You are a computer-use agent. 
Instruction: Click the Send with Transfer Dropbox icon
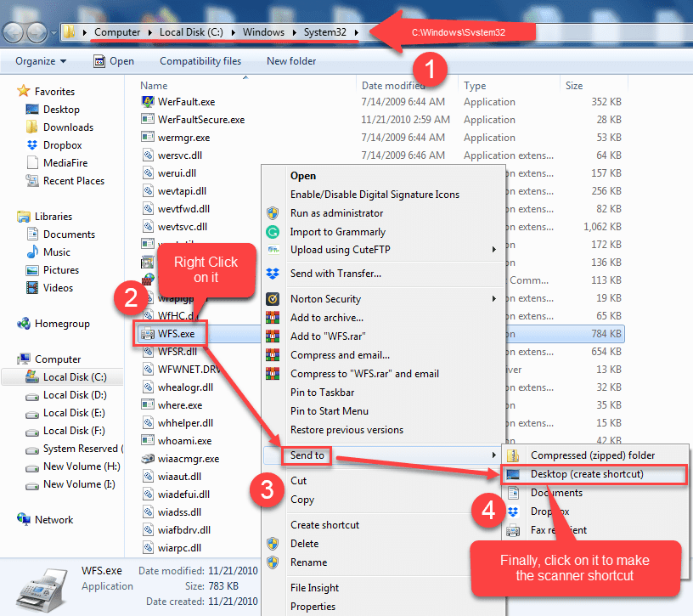272,274
